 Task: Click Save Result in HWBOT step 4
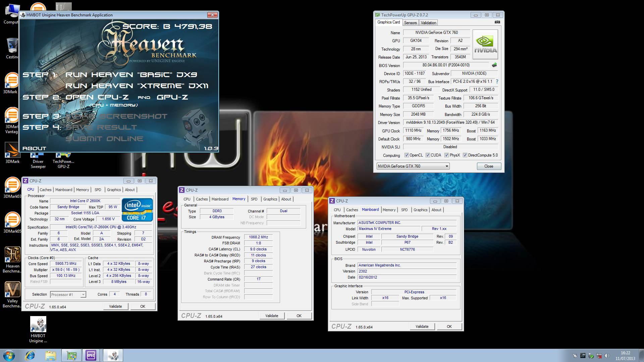[101, 127]
